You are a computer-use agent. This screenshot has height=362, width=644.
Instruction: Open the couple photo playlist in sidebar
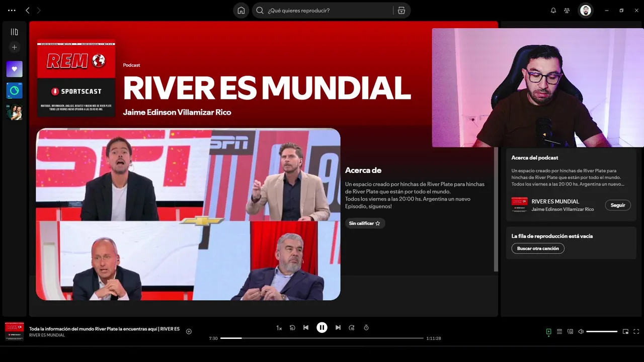click(x=14, y=112)
